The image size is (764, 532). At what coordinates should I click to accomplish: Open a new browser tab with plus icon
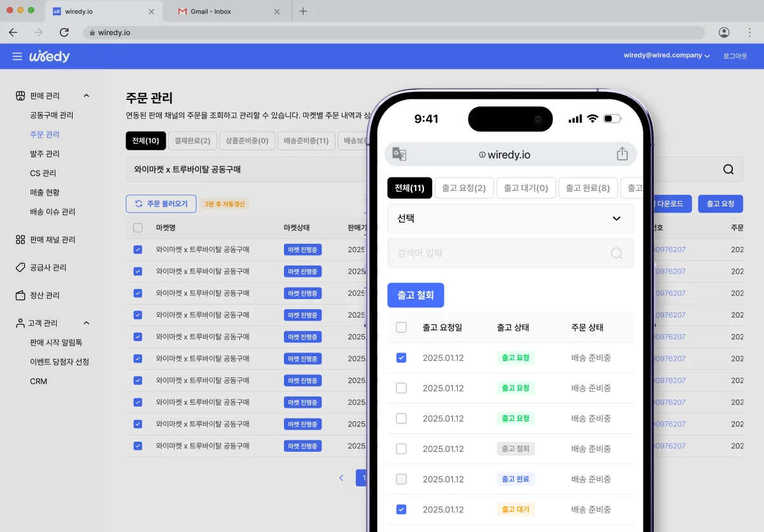303,11
